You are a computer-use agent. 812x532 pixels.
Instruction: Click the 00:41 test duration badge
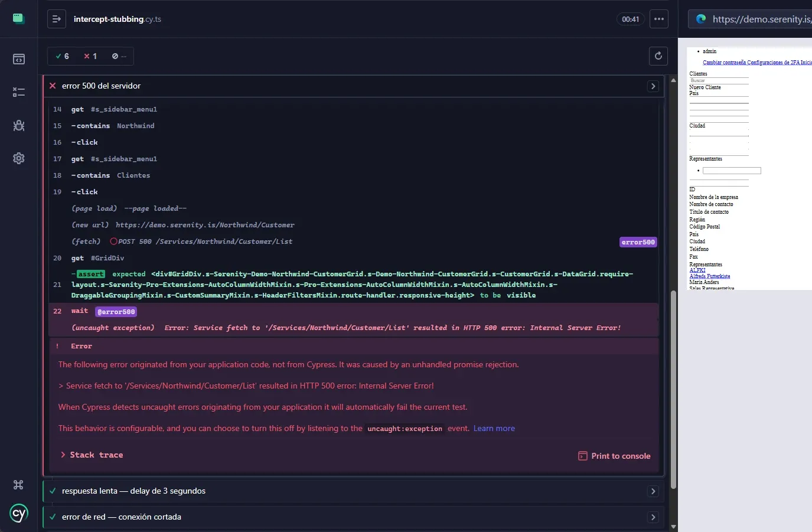[x=631, y=19]
